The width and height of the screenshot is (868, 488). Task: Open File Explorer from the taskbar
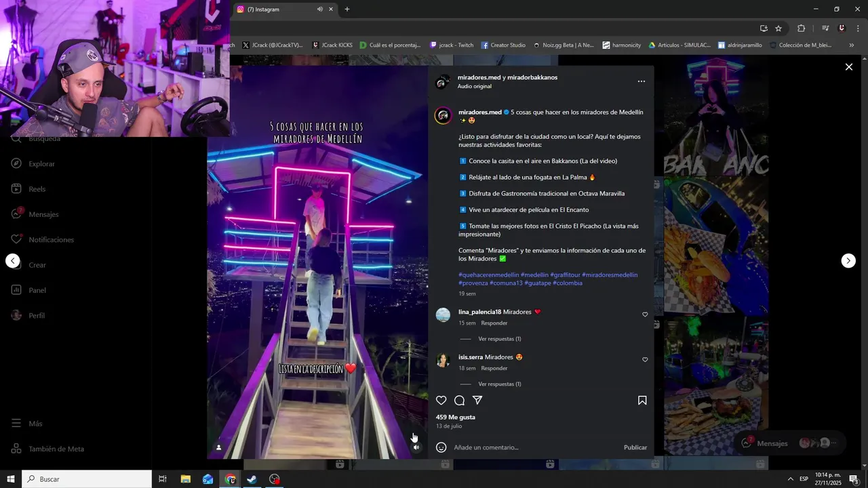tap(185, 479)
